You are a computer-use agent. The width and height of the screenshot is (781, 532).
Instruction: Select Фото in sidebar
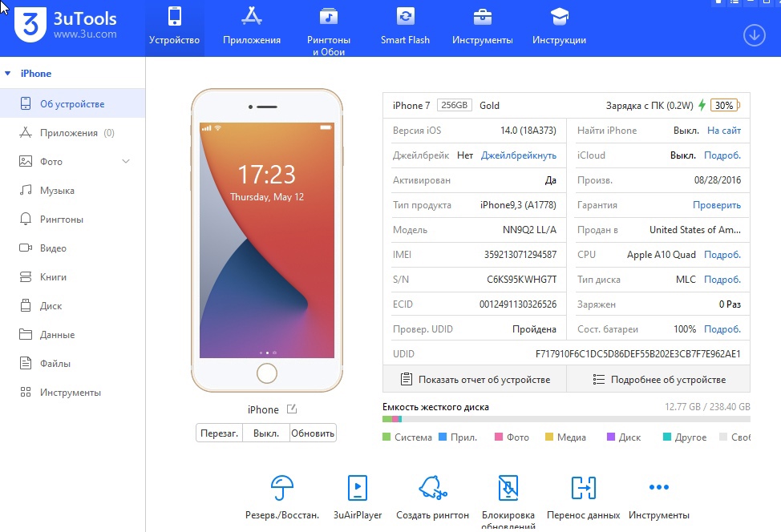[73, 161]
